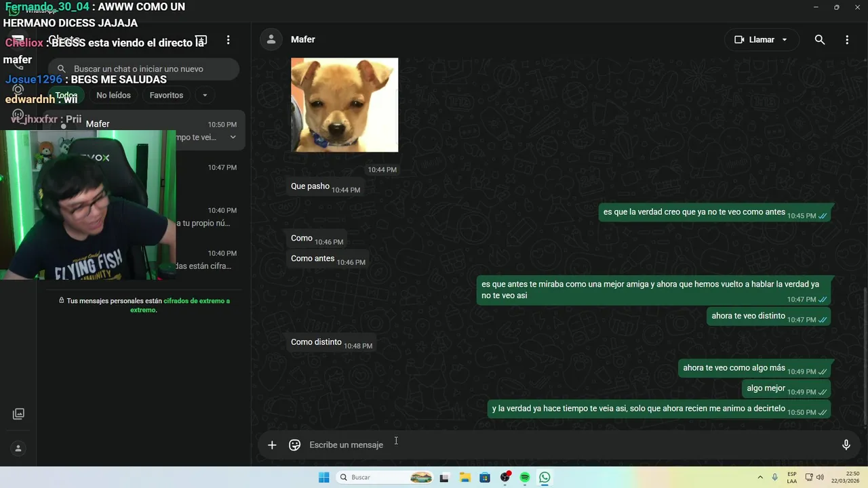The image size is (868, 488).
Task: Open File Explorer from the taskbar
Action: [465, 477]
